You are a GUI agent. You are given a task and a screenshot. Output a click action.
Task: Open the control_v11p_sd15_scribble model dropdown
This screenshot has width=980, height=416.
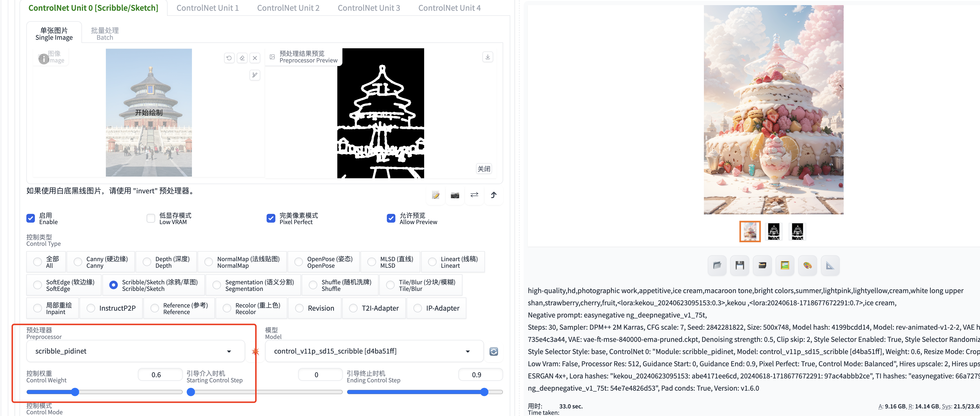(374, 351)
